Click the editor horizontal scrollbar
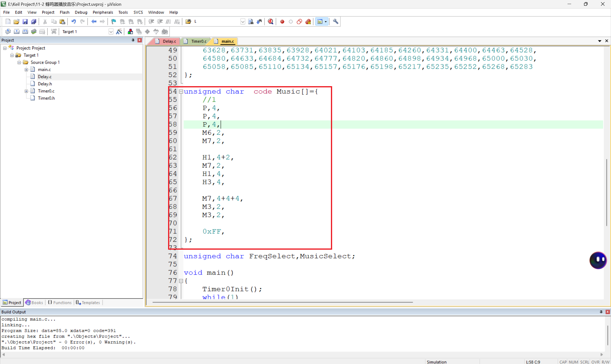Image resolution: width=611 pixels, height=364 pixels. (282, 302)
